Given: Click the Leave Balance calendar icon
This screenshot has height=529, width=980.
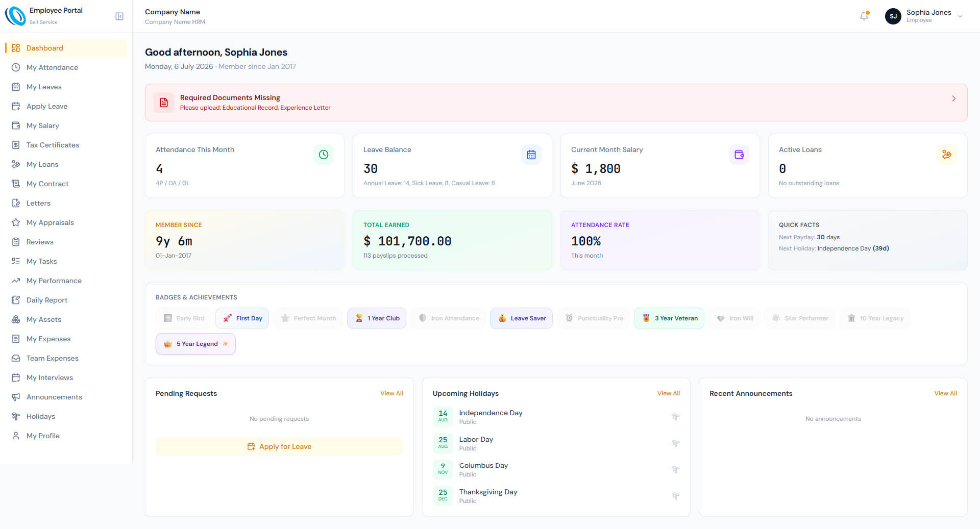Looking at the screenshot, I should (531, 155).
